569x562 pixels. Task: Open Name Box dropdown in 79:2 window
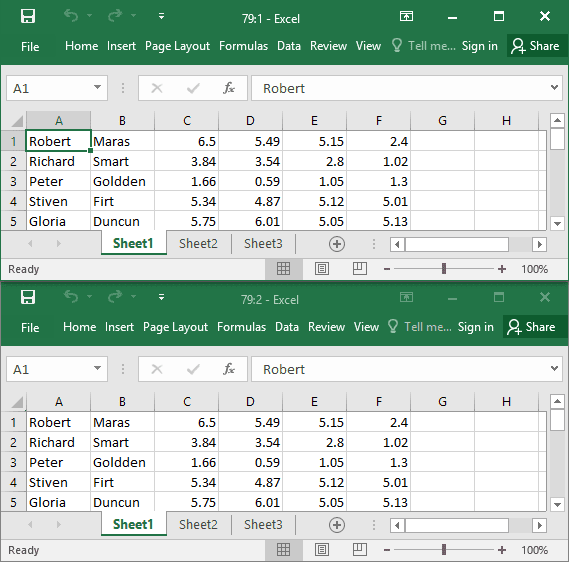click(x=97, y=368)
